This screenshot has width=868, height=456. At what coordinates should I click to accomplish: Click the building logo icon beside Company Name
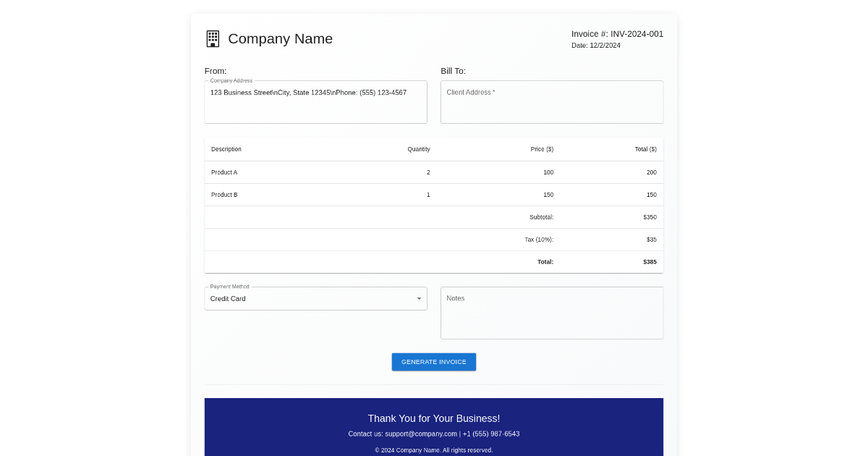213,38
